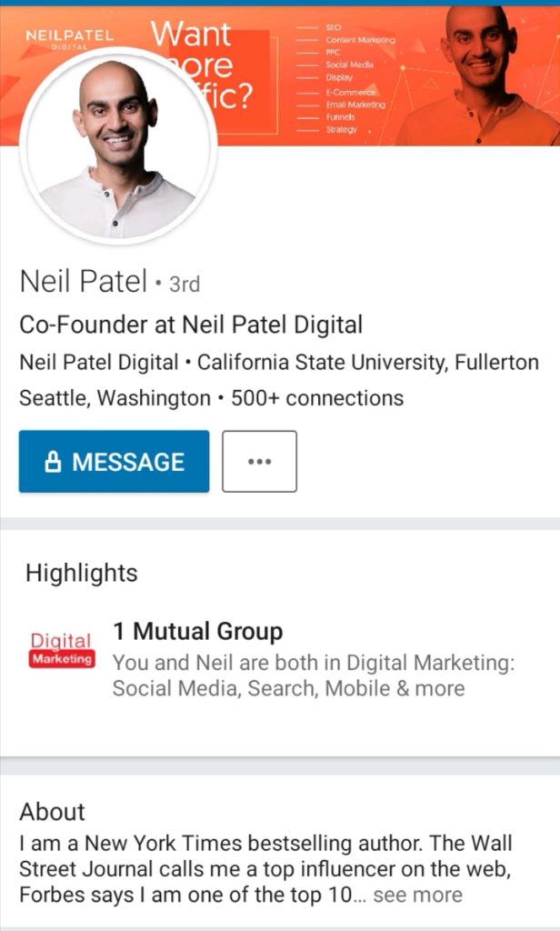Open Neil Patel's circular profile photo
560x931 pixels.
pos(117,145)
